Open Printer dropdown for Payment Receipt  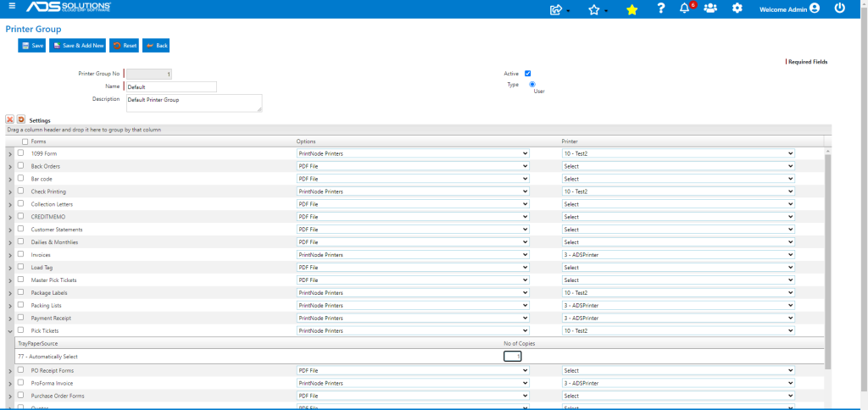point(678,319)
